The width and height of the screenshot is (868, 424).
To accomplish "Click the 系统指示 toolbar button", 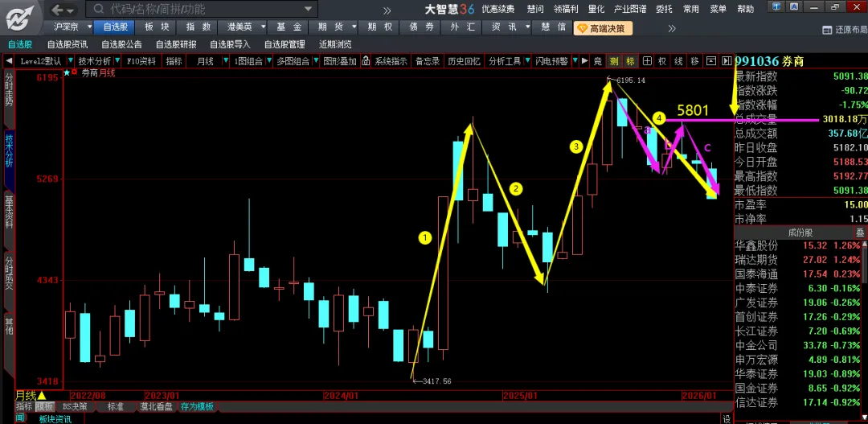I will pos(391,61).
